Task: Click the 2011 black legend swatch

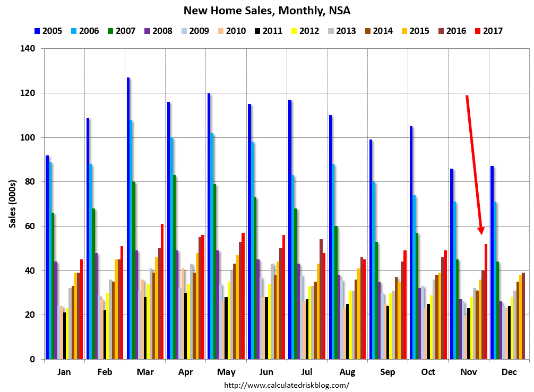Action: click(257, 31)
